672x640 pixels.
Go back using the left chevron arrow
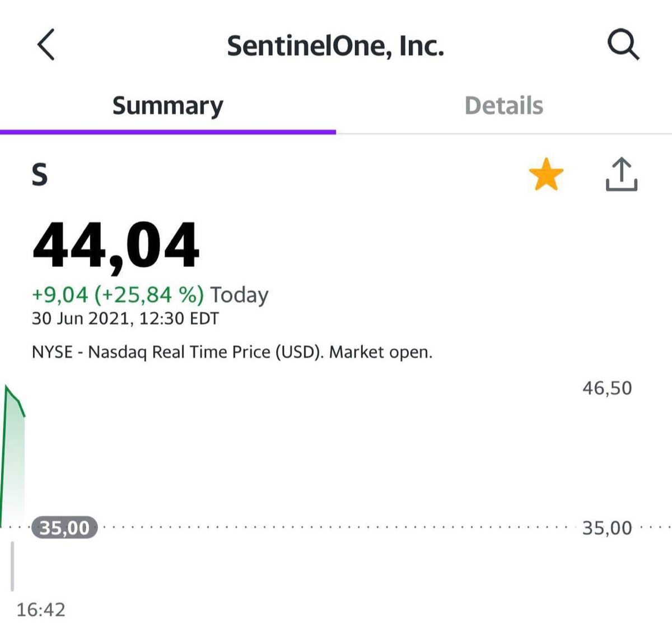pos(46,45)
